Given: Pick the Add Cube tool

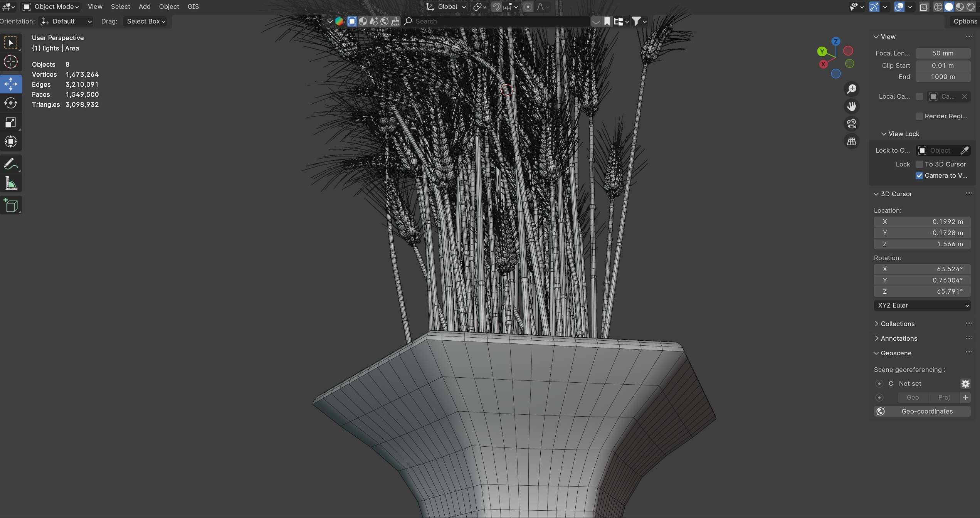Looking at the screenshot, I should click(x=11, y=205).
